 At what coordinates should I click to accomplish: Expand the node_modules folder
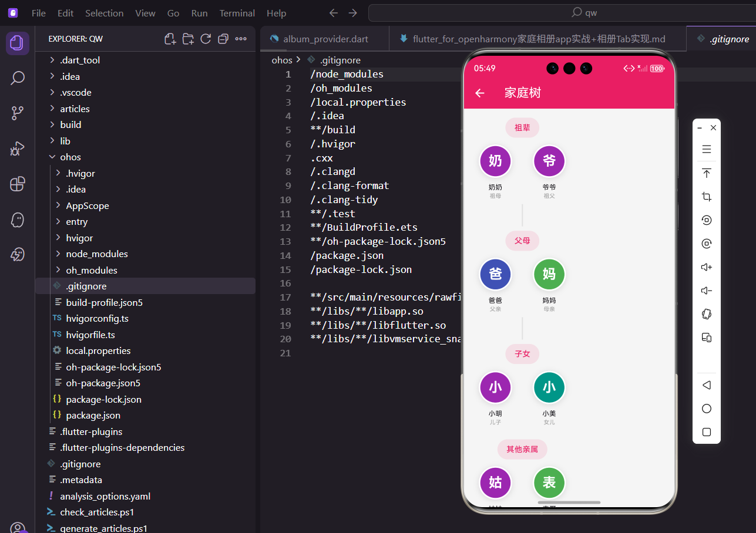(99, 254)
